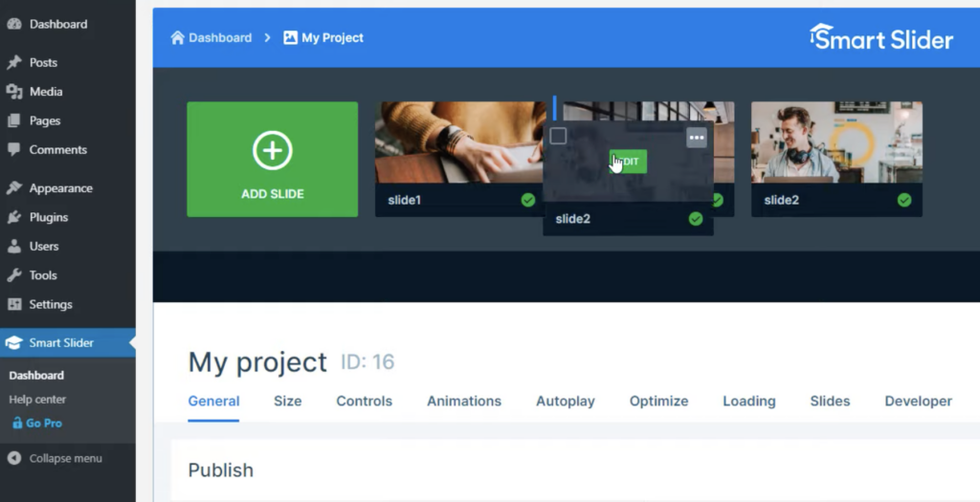Click the Add Slide plus icon
Screen dimensions: 980x502
(x=272, y=151)
